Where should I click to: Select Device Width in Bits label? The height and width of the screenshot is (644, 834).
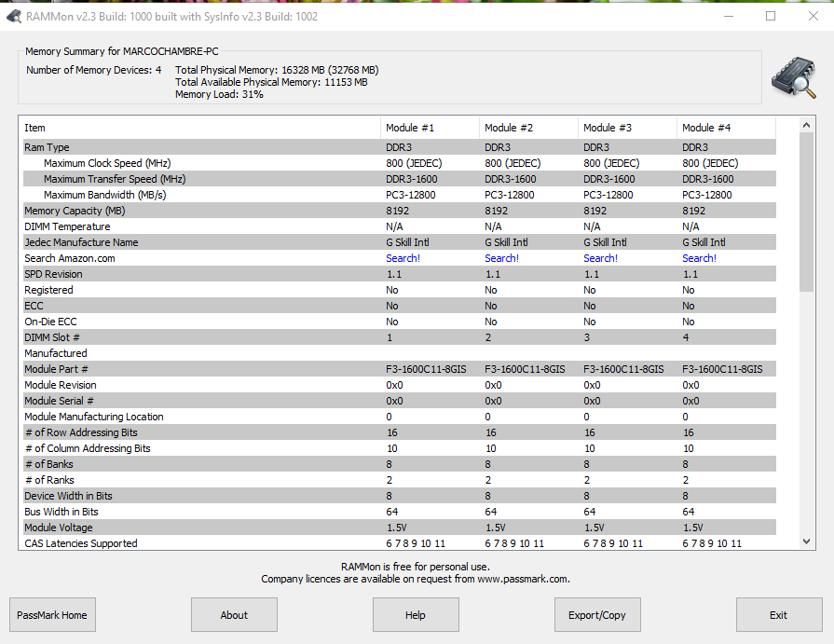point(68,496)
